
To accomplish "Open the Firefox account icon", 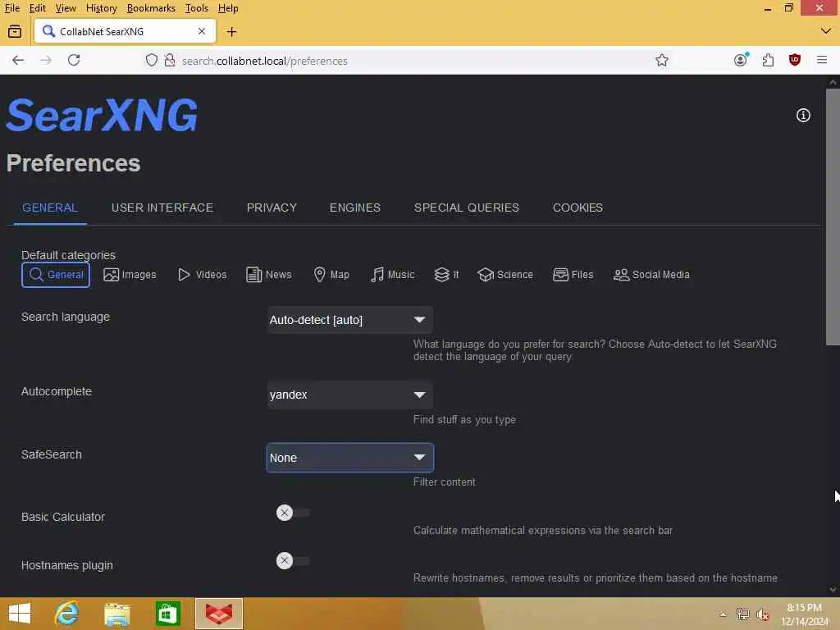I will point(741,60).
